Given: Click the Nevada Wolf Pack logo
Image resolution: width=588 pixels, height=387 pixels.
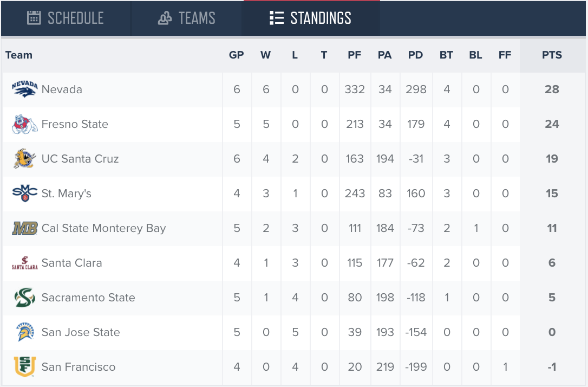Looking at the screenshot, I should tap(25, 89).
